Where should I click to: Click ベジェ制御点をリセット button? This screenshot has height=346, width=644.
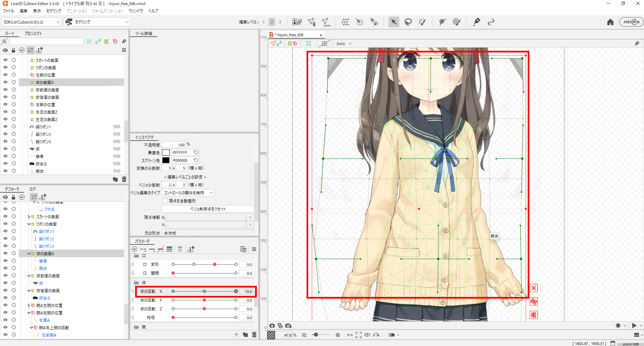click(208, 209)
